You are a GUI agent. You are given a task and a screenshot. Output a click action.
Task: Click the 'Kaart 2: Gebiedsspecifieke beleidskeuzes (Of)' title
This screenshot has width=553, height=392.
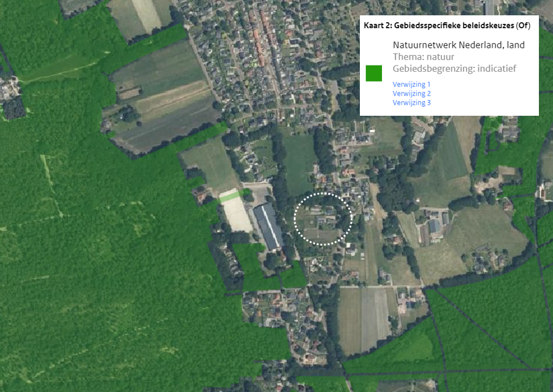(x=447, y=26)
